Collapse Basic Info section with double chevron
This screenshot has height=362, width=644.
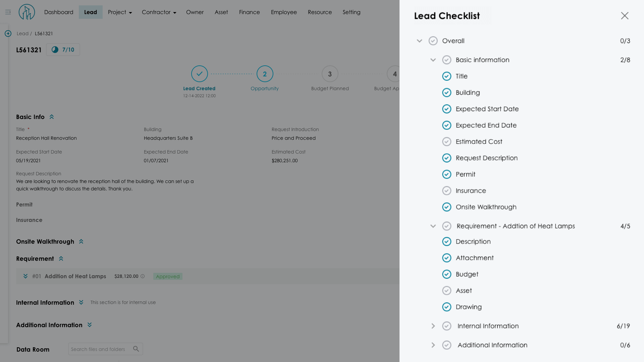[x=52, y=117]
